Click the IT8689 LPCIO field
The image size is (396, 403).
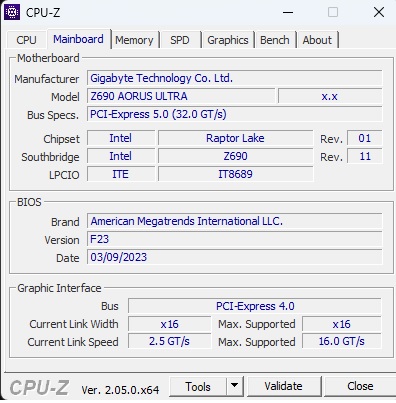(x=236, y=174)
